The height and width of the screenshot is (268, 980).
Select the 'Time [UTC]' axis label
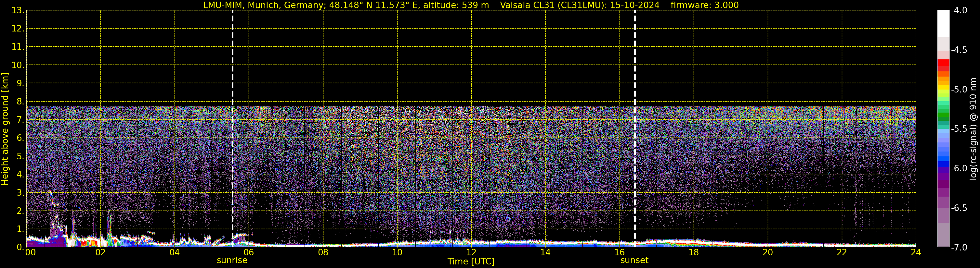point(471,262)
